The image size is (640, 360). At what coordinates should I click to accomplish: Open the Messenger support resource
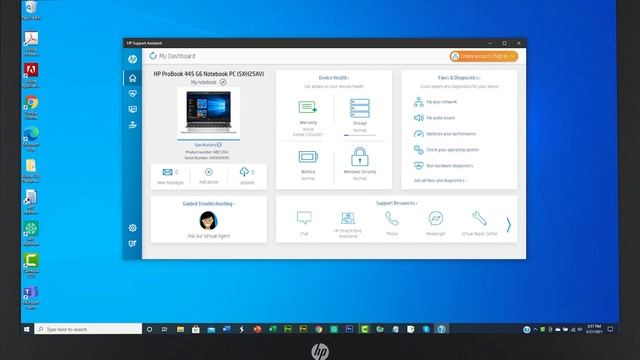pyautogui.click(x=436, y=222)
